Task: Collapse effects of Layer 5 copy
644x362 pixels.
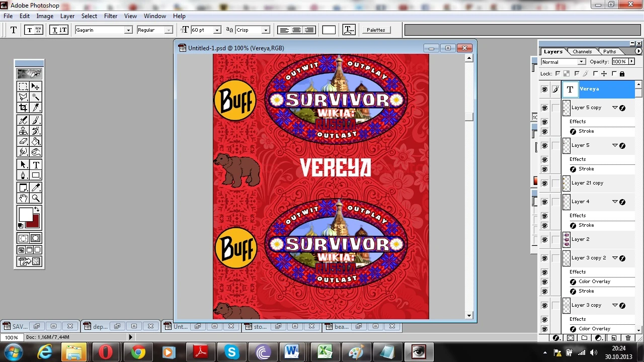Action: [615, 108]
